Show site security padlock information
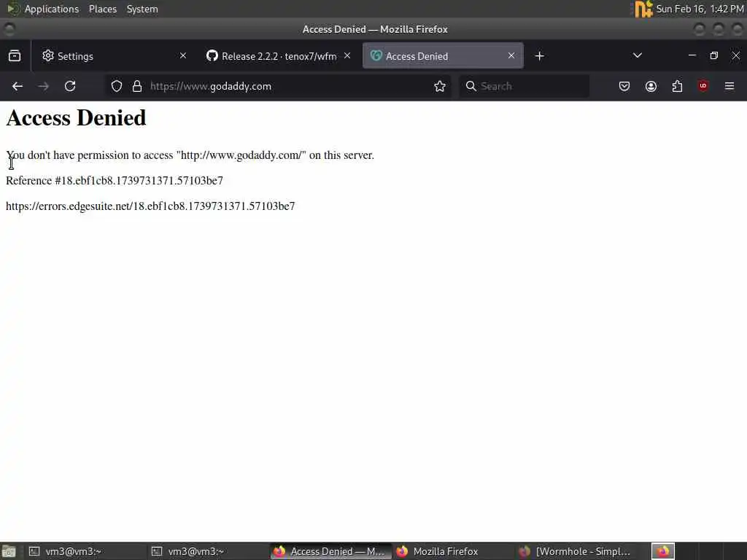This screenshot has height=560, width=747. [137, 86]
